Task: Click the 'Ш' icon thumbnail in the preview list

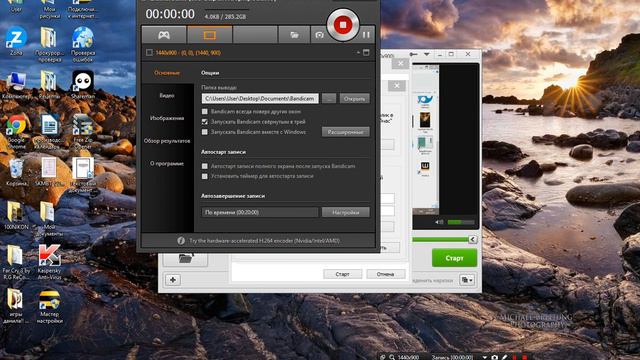Action: click(x=424, y=167)
